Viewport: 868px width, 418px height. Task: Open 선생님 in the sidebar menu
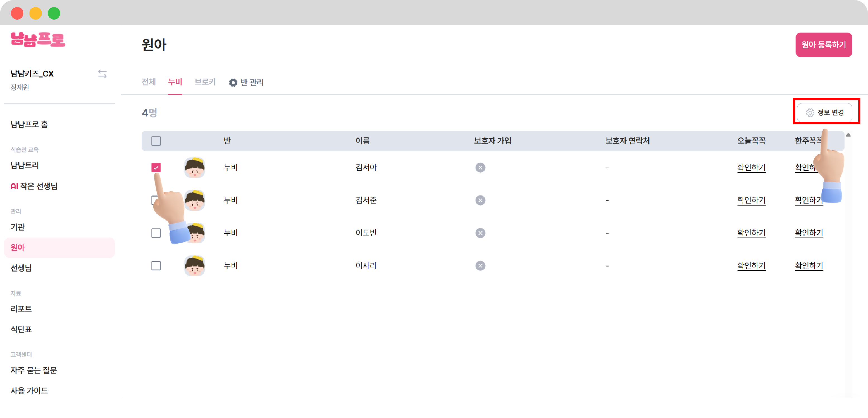(x=21, y=268)
